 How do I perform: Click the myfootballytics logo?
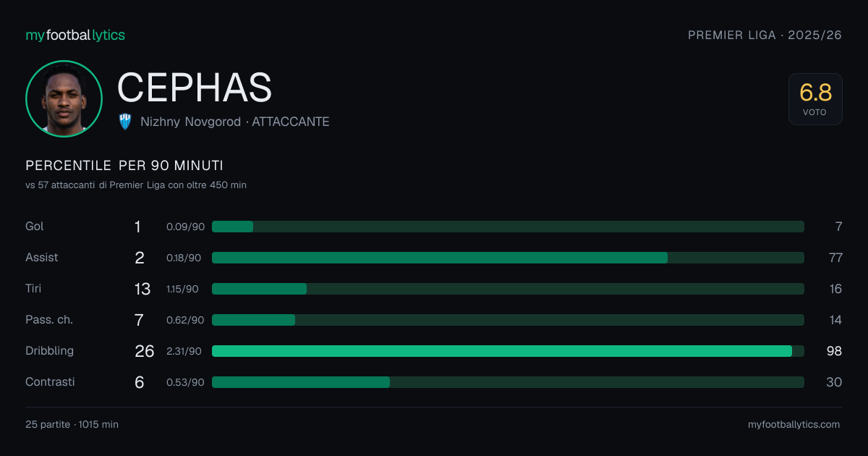click(x=75, y=35)
